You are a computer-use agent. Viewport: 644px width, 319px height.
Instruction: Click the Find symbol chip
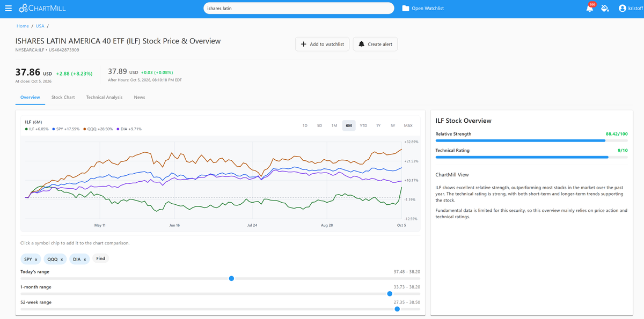(x=100, y=258)
